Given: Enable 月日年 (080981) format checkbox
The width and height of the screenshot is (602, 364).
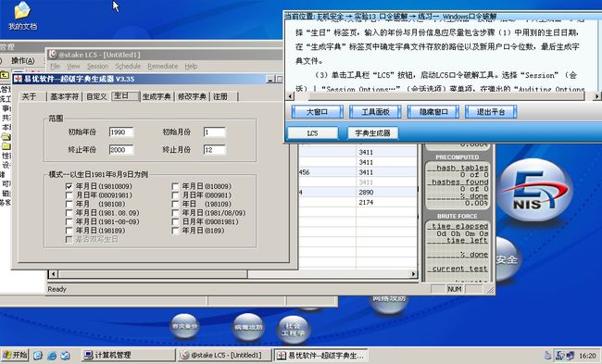Looking at the screenshot, I should tap(175, 195).
